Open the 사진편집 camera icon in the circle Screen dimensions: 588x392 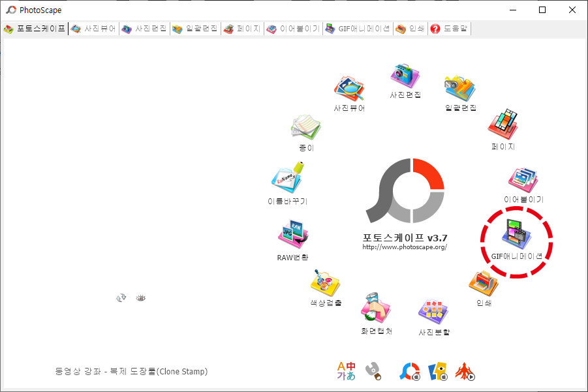[x=405, y=76]
